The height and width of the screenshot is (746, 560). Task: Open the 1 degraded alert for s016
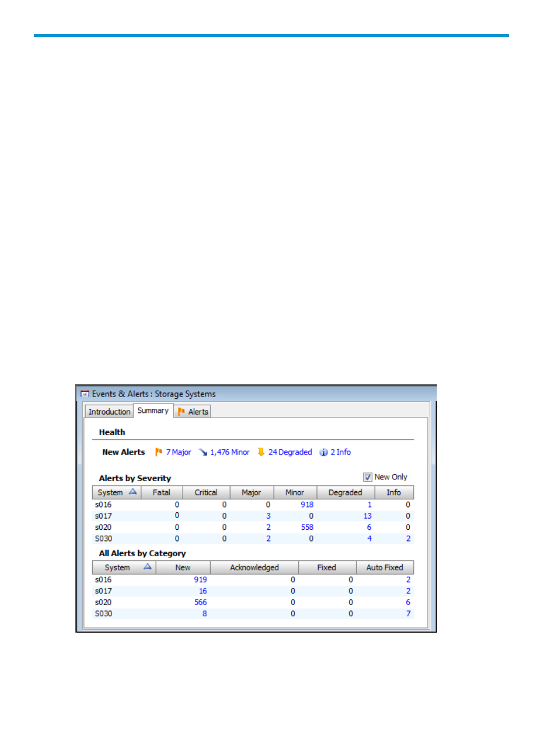pos(370,505)
